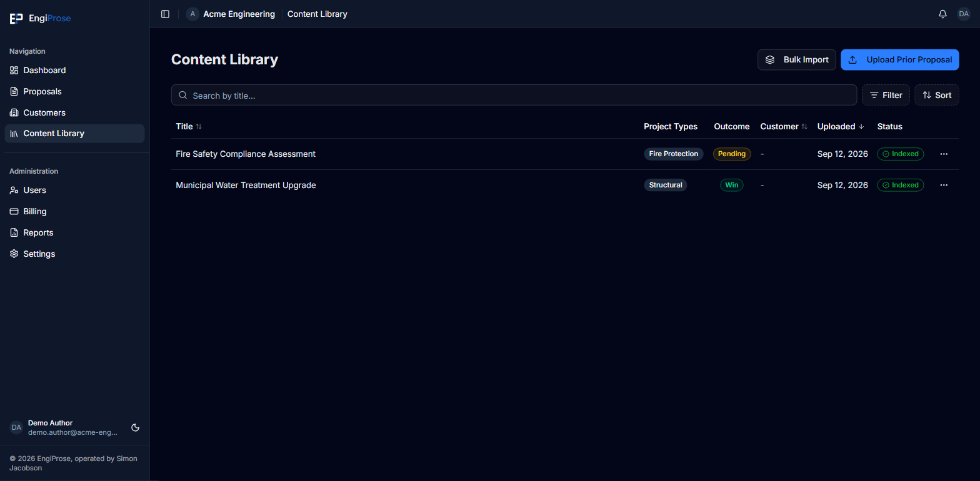Click Acme Engineering in the breadcrumb

239,14
